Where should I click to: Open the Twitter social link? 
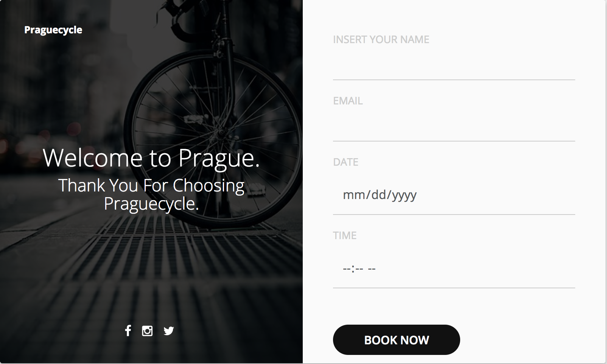point(169,331)
